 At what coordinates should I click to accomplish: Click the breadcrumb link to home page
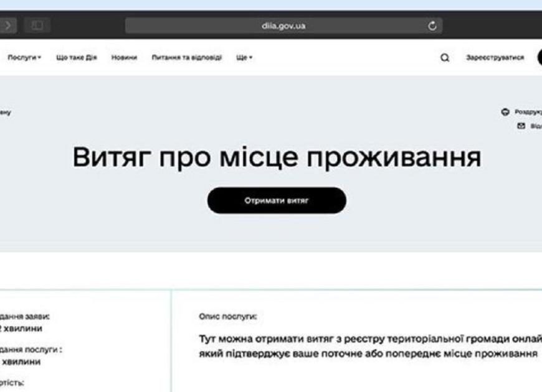coord(5,113)
